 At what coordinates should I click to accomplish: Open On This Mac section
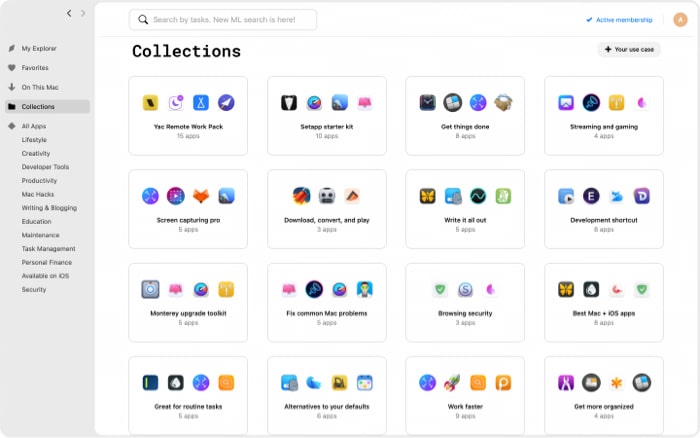pyautogui.click(x=40, y=87)
